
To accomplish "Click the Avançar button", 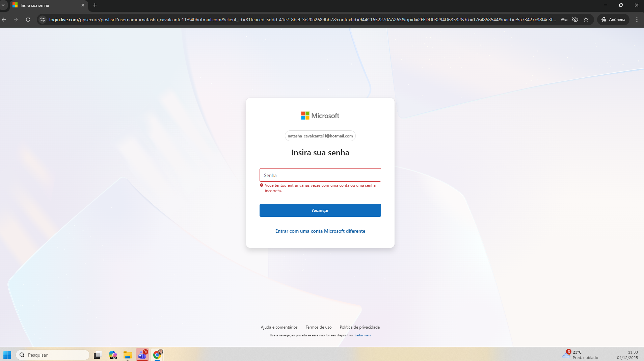I will point(320,210).
